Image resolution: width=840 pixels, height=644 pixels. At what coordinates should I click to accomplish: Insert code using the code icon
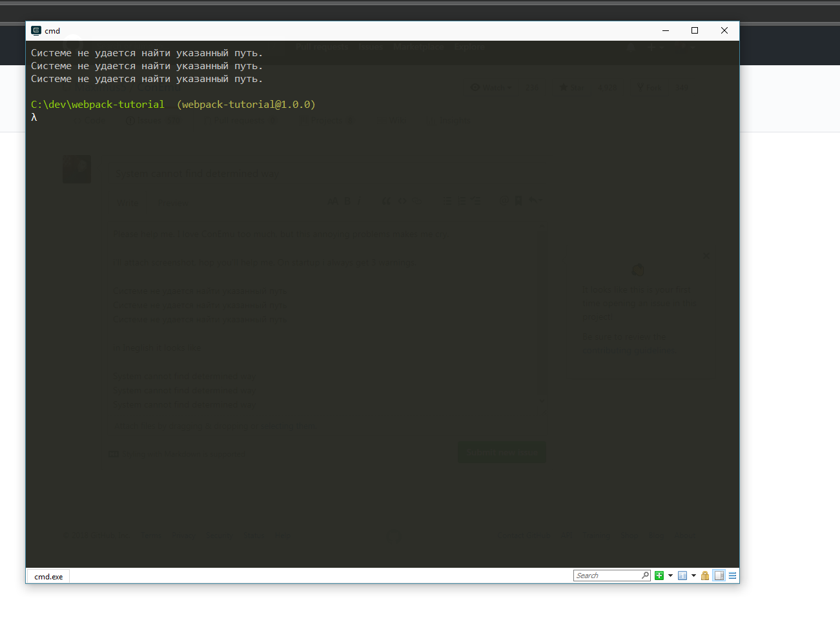(x=402, y=201)
